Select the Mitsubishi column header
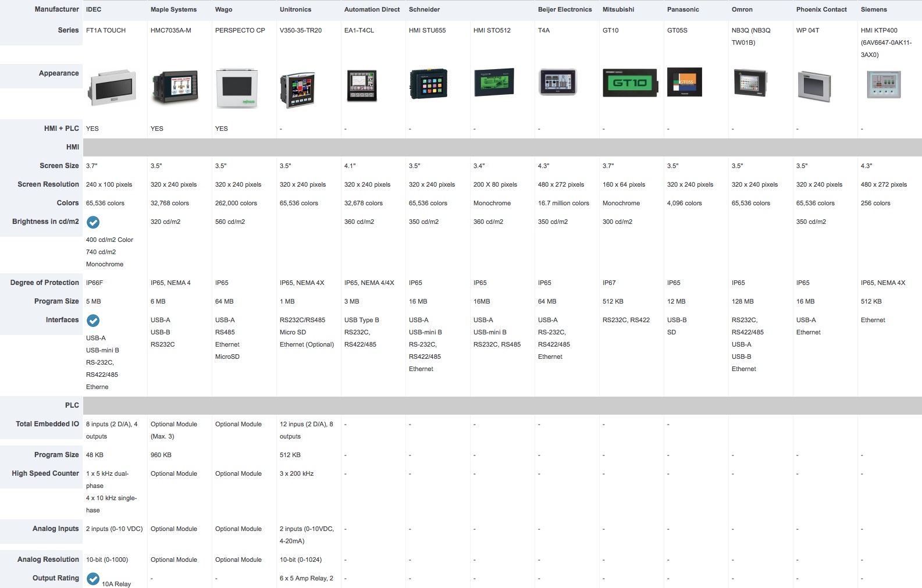922x588 pixels. (x=618, y=9)
